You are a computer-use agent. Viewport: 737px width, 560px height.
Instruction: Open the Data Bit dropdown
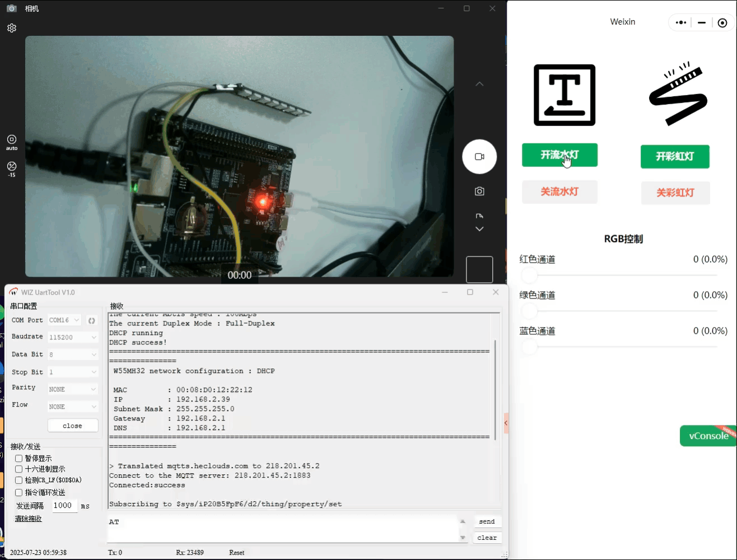(x=73, y=355)
